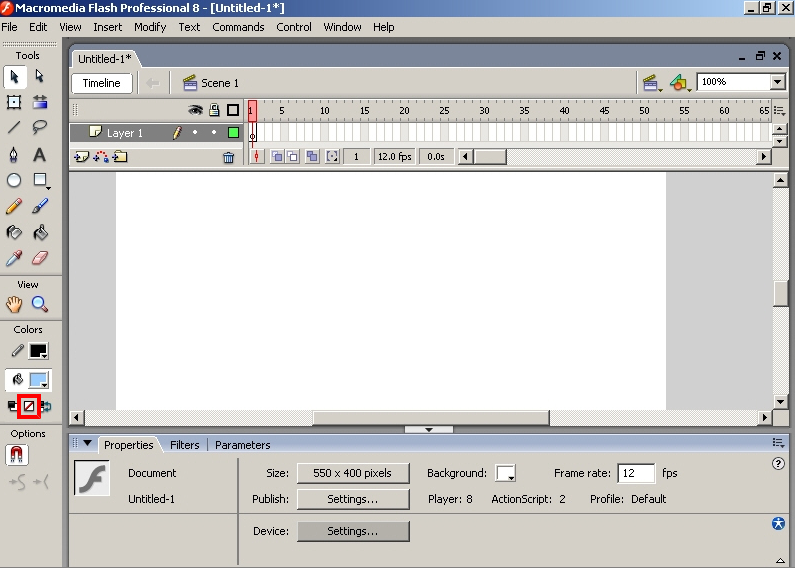
Task: Open the Control menu
Action: click(x=294, y=27)
